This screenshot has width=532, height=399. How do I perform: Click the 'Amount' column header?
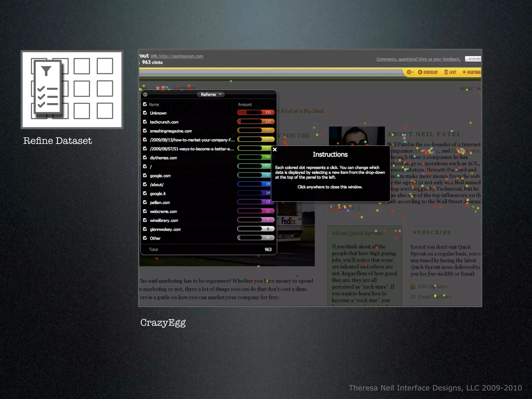point(245,104)
